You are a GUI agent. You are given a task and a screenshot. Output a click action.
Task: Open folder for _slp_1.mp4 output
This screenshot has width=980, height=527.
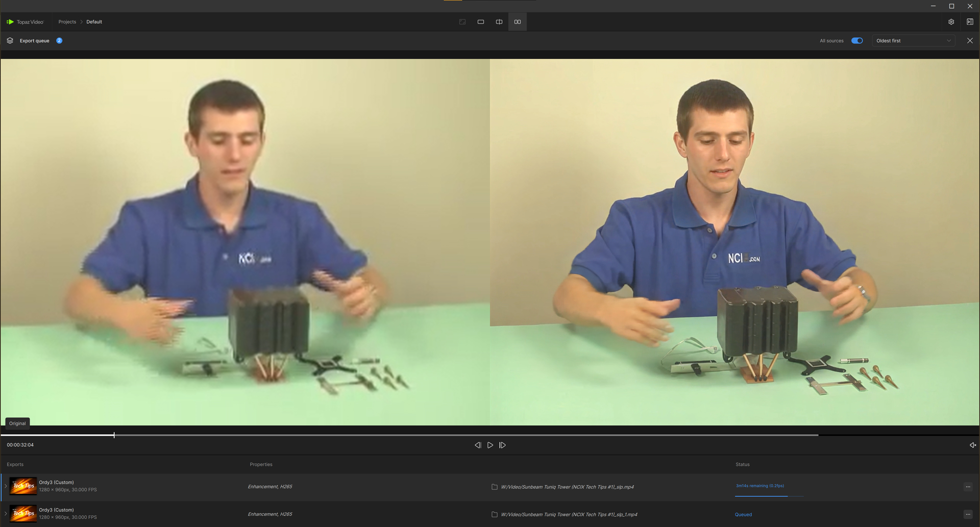494,514
